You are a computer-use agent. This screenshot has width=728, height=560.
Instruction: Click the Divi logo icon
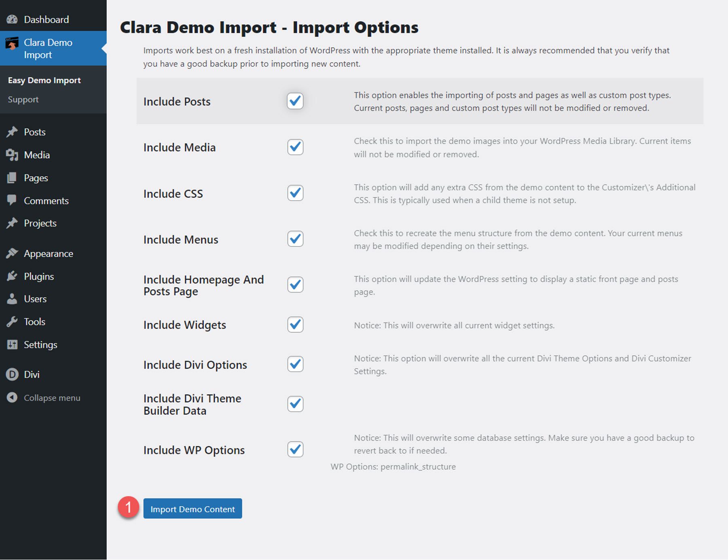[13, 374]
